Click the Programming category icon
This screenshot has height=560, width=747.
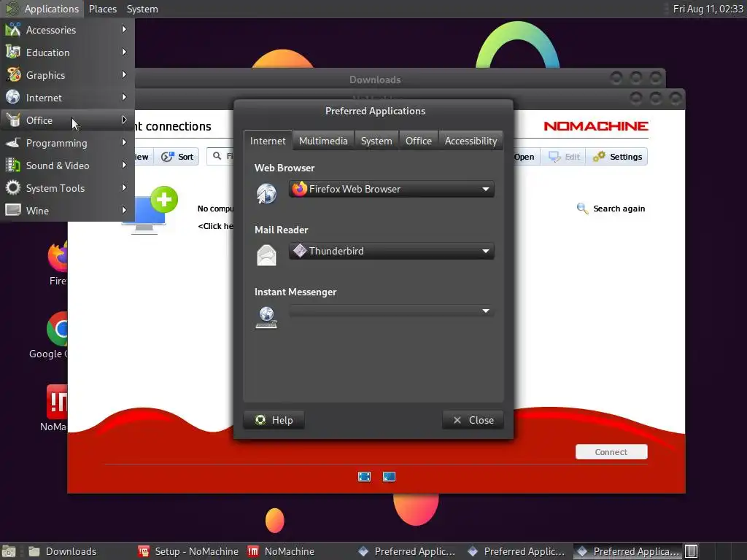tap(13, 142)
